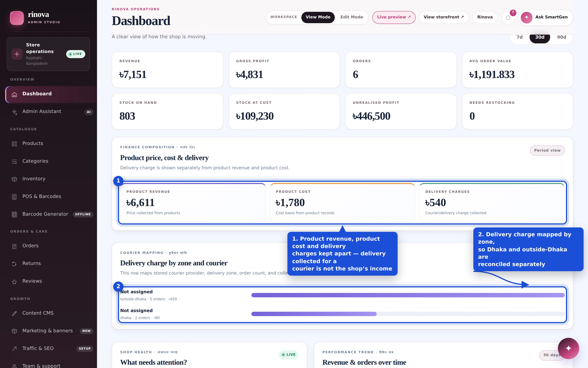Click the Avg Order Value card
The width and height of the screenshot is (588, 368).
(x=518, y=70)
